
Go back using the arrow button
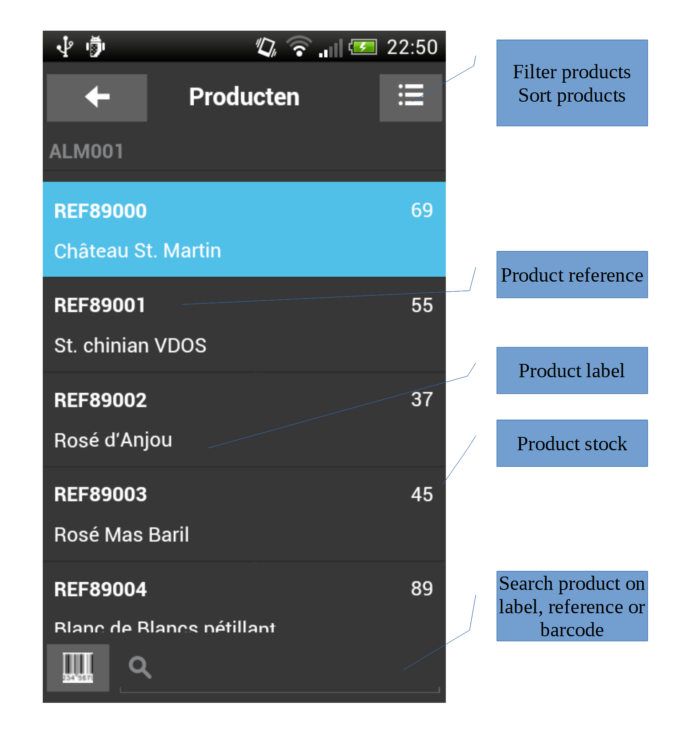click(x=97, y=98)
